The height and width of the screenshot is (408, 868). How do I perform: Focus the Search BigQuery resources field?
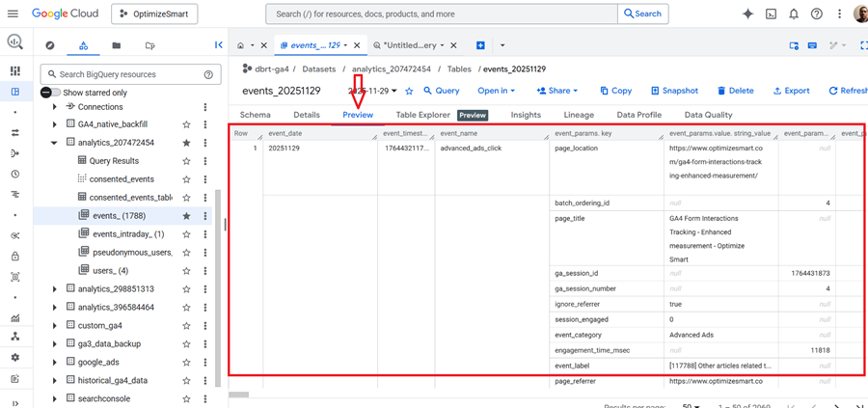[x=130, y=74]
